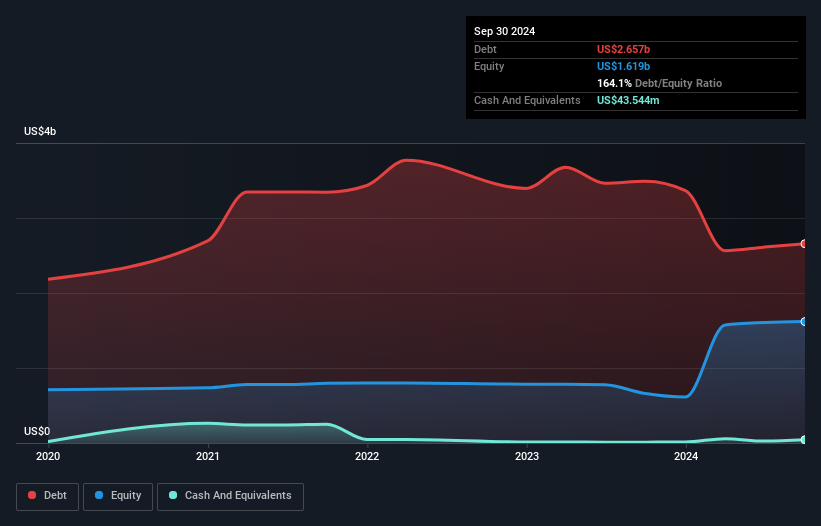Image resolution: width=821 pixels, height=526 pixels.
Task: Toggle the Debt series legend button
Action: coord(47,496)
